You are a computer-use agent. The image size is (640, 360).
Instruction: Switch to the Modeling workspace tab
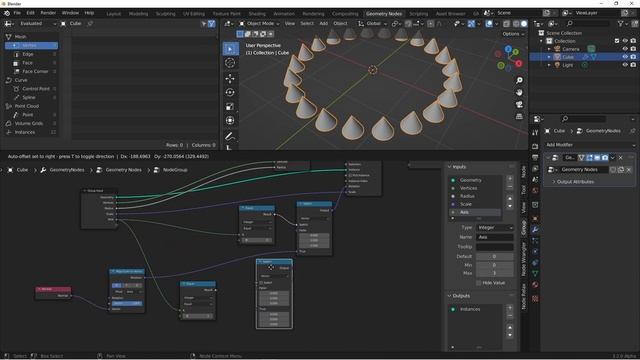tap(138, 13)
